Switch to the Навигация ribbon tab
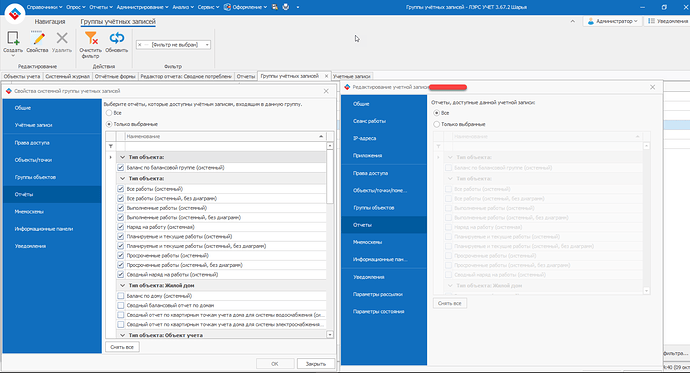The height and width of the screenshot is (373, 690). pos(50,22)
